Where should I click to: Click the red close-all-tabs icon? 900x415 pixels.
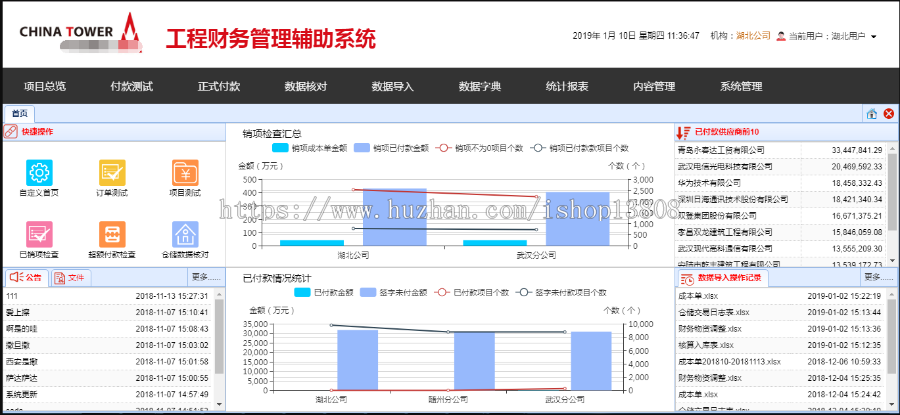pyautogui.click(x=889, y=114)
